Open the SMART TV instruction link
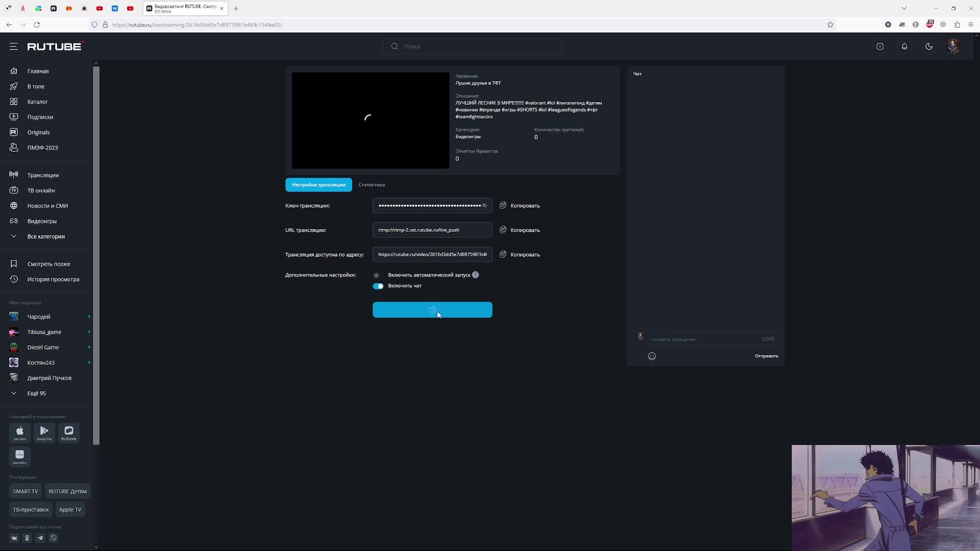 (x=26, y=491)
